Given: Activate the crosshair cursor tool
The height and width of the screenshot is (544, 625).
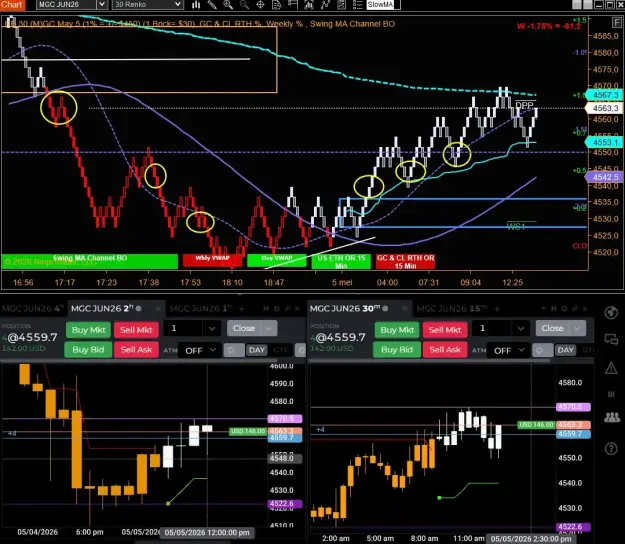Looking at the screenshot, I should 260,5.
